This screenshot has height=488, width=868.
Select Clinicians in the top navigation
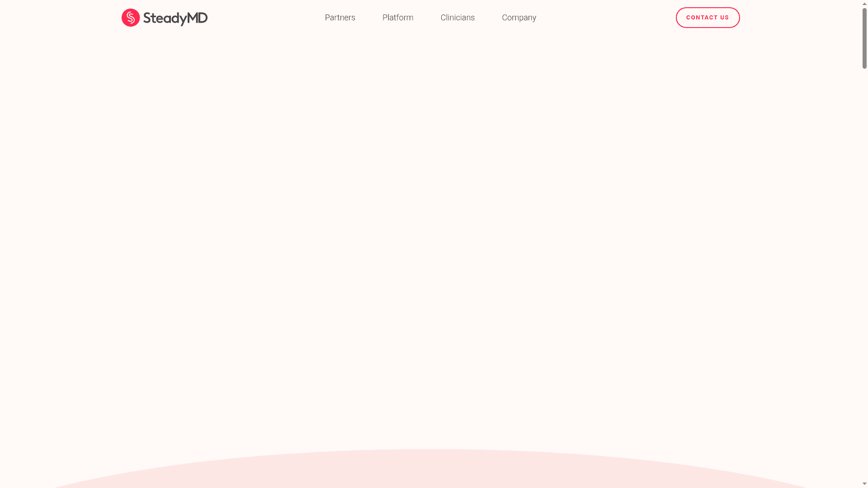pos(458,17)
